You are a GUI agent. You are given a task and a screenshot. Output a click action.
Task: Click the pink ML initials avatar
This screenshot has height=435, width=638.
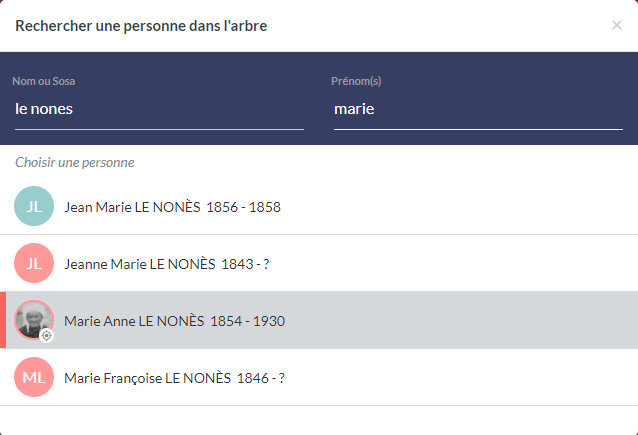point(34,377)
